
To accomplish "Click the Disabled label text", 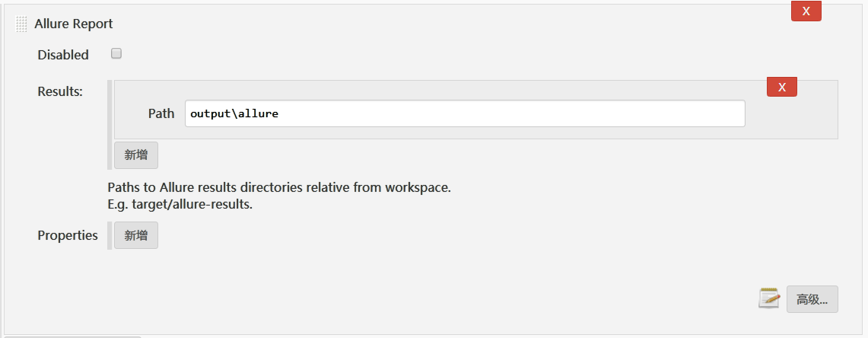I will pyautogui.click(x=63, y=55).
